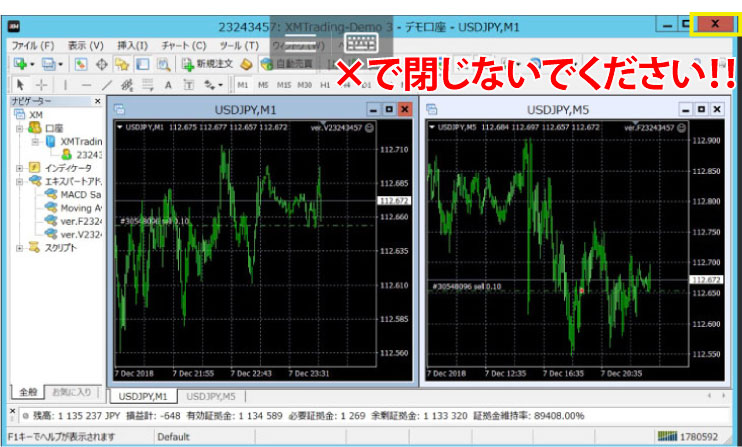
Task: Toggle the Market Watch window icon
Action: pyautogui.click(x=82, y=64)
